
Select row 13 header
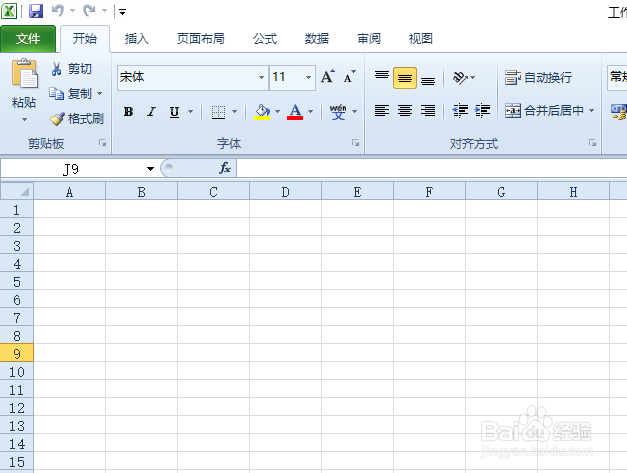(17, 426)
